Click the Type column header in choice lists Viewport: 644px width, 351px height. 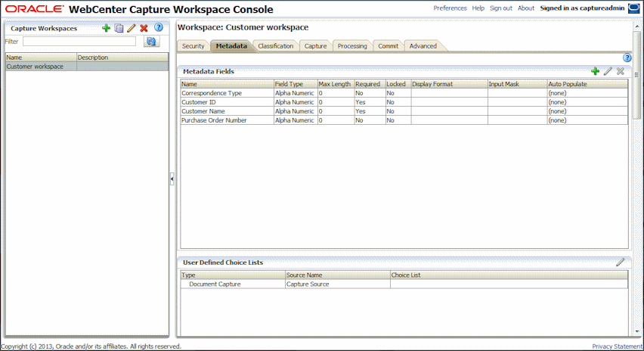(x=233, y=275)
